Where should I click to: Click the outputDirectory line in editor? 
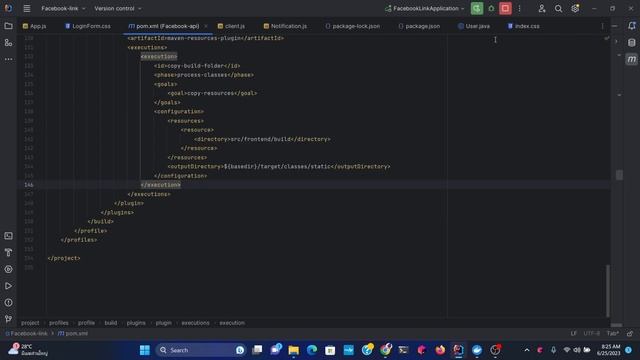(x=279, y=167)
